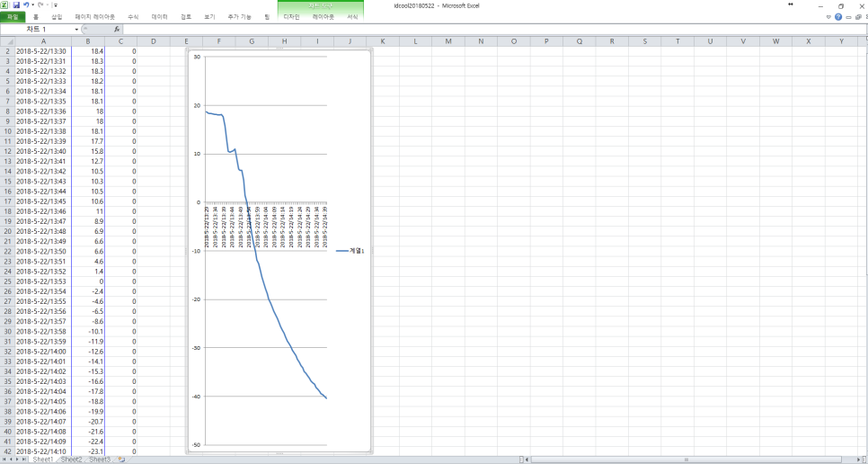868x464 pixels.
Task: Click the Save icon in quick access toolbar
Action: 16,4
